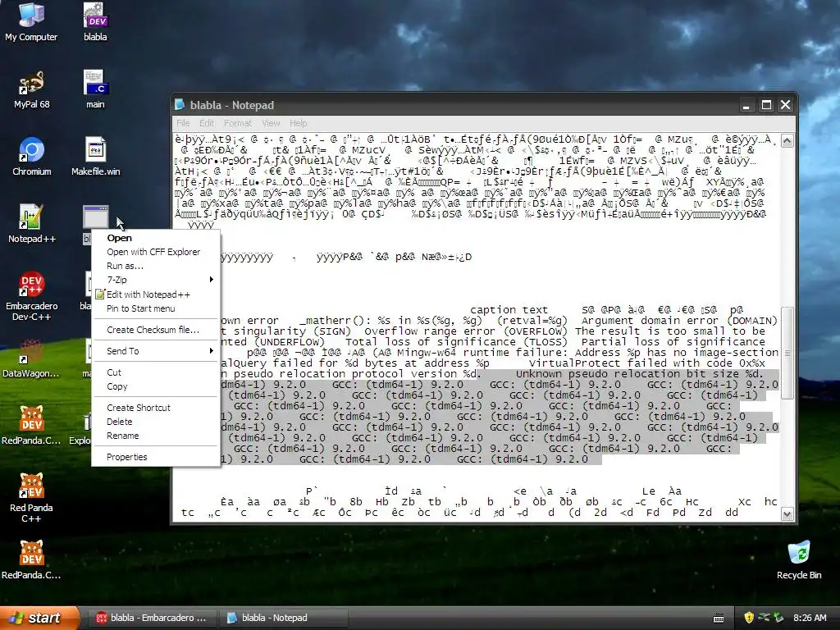Choose Properties in the context menu

(156, 457)
